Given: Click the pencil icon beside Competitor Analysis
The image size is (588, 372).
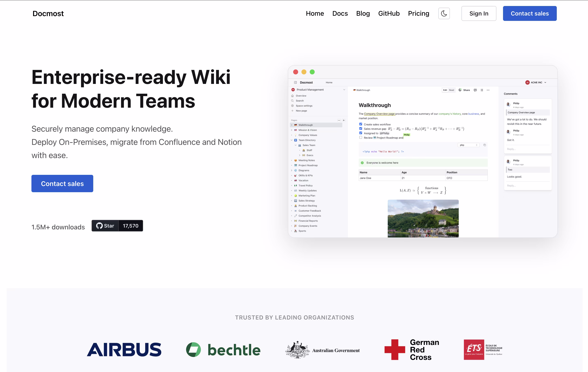Looking at the screenshot, I should click(295, 216).
